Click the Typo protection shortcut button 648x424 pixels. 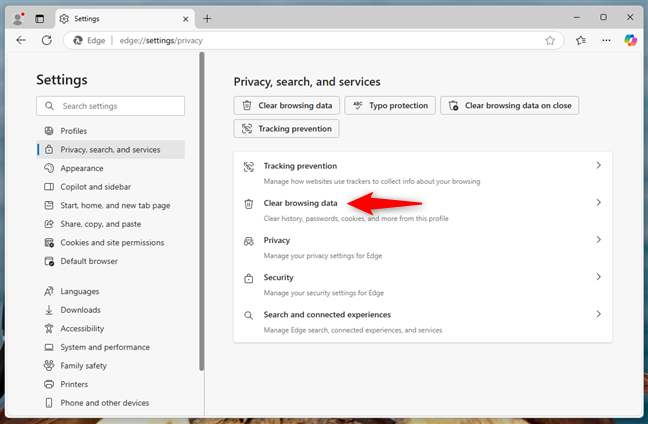point(390,105)
